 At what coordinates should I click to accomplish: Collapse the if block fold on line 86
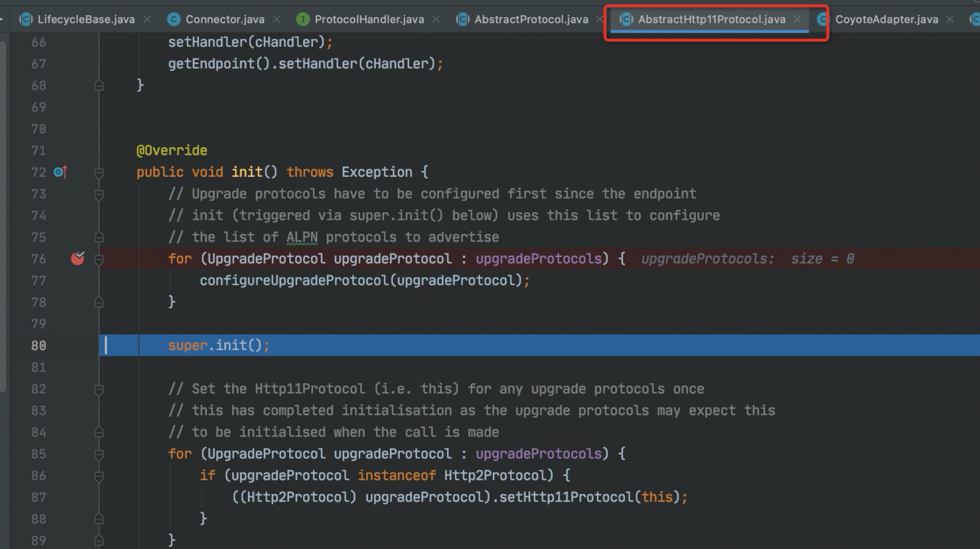click(x=99, y=476)
